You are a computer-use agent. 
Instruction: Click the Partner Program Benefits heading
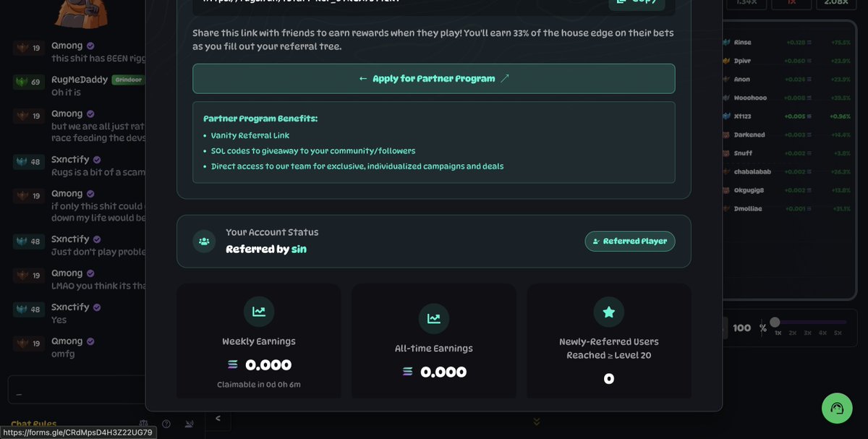[260, 119]
